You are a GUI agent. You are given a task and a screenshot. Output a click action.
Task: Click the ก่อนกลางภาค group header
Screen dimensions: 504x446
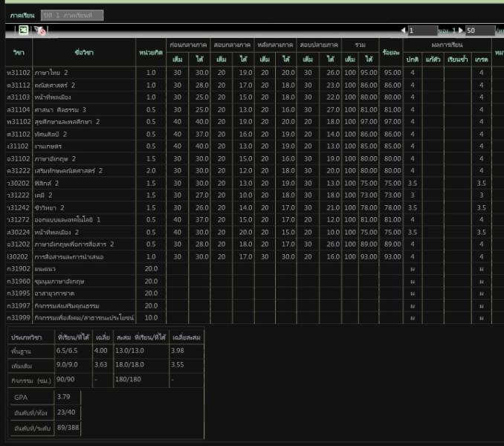[x=188, y=45]
